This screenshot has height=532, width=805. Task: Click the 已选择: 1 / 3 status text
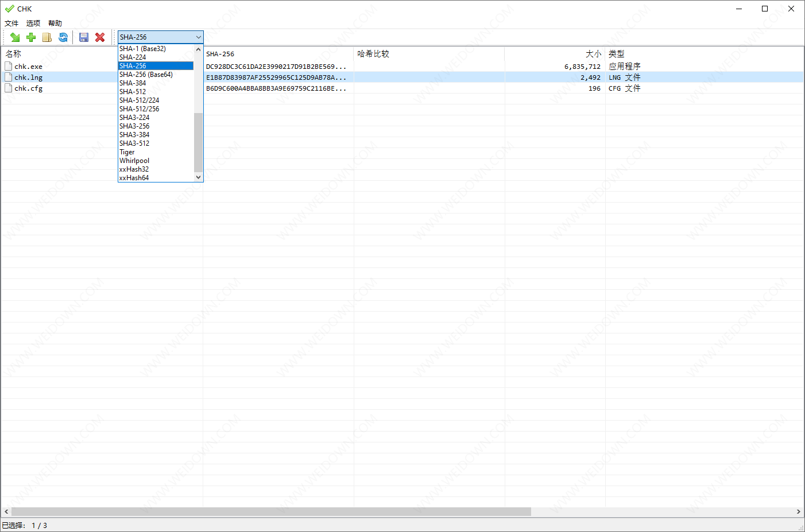pos(25,525)
